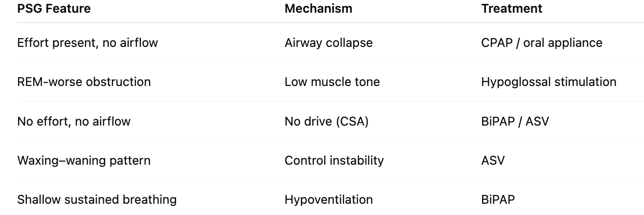Select the "Hypoventilation" mechanism cell
The width and height of the screenshot is (644, 215).
328,199
